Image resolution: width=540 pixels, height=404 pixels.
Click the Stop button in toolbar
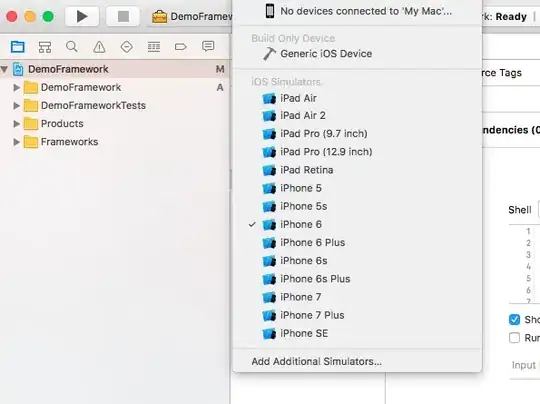coord(123,16)
